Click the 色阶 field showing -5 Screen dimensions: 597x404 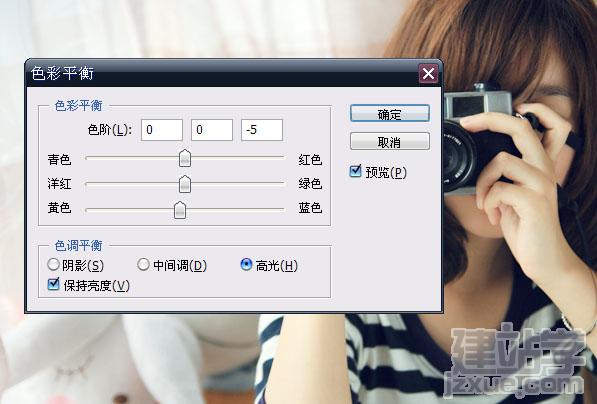click(x=262, y=130)
